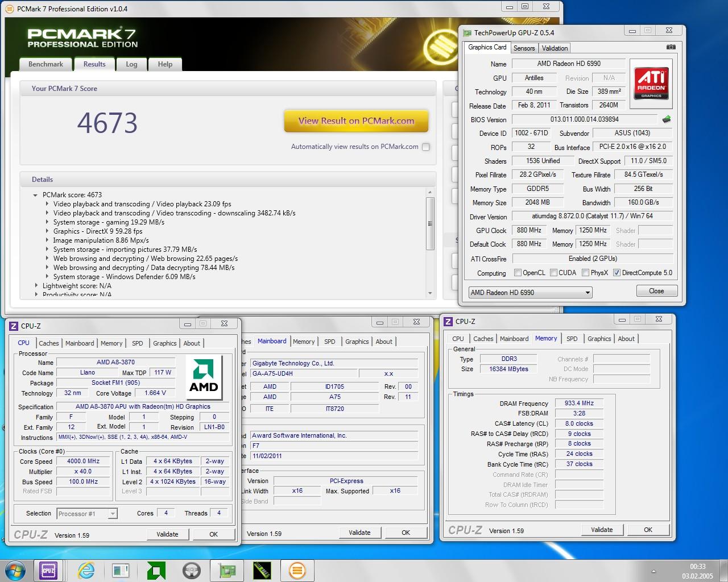The width and height of the screenshot is (728, 582).
Task: Click View Result on PCMark.com button
Action: tap(356, 120)
